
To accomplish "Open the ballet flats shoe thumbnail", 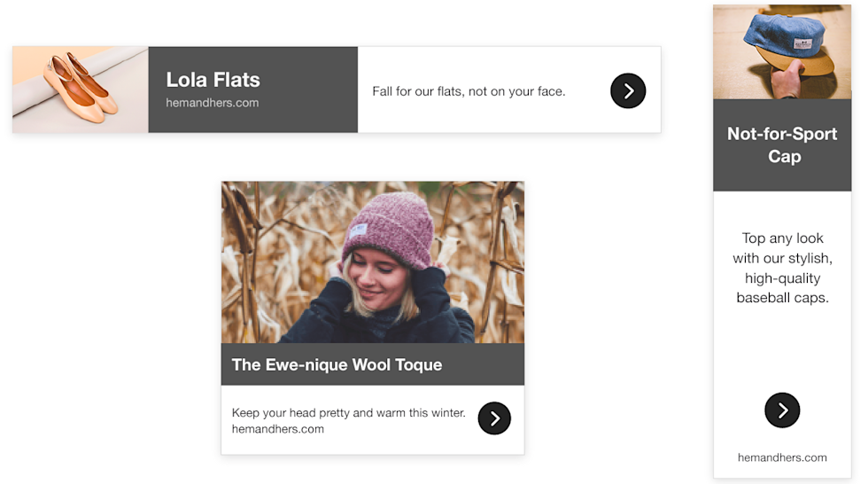I will pyautogui.click(x=81, y=90).
